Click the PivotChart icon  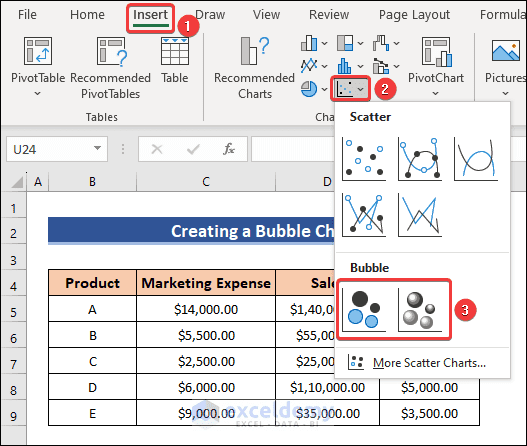tap(437, 51)
